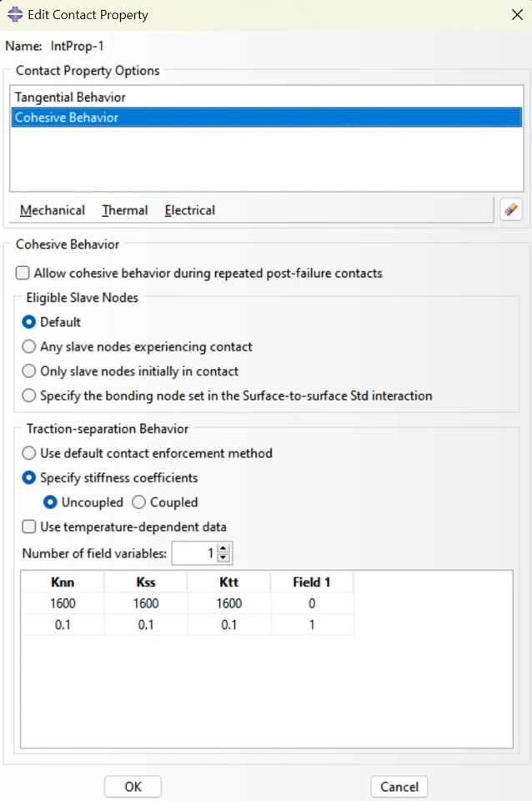Image resolution: width=532 pixels, height=801 pixels.
Task: Select Use default contact enforcement method
Action: click(29, 453)
